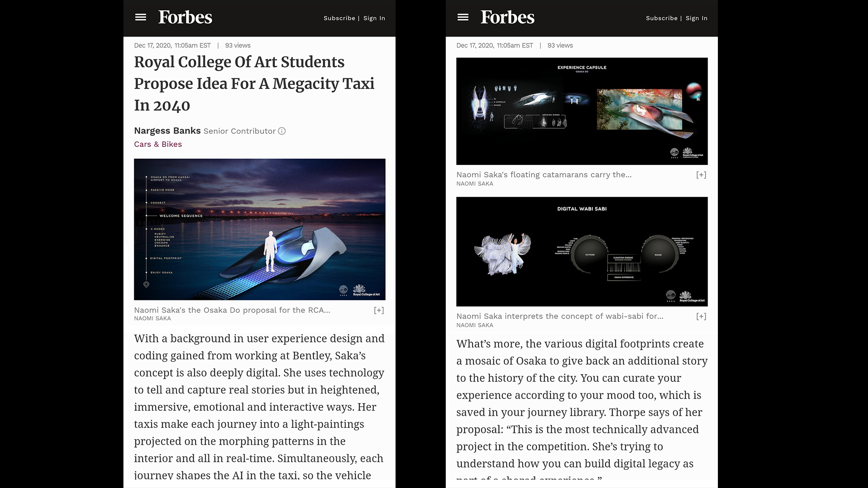This screenshot has height=488, width=868.
Task: Click the article headline about Megacity Taxi
Action: (x=254, y=84)
